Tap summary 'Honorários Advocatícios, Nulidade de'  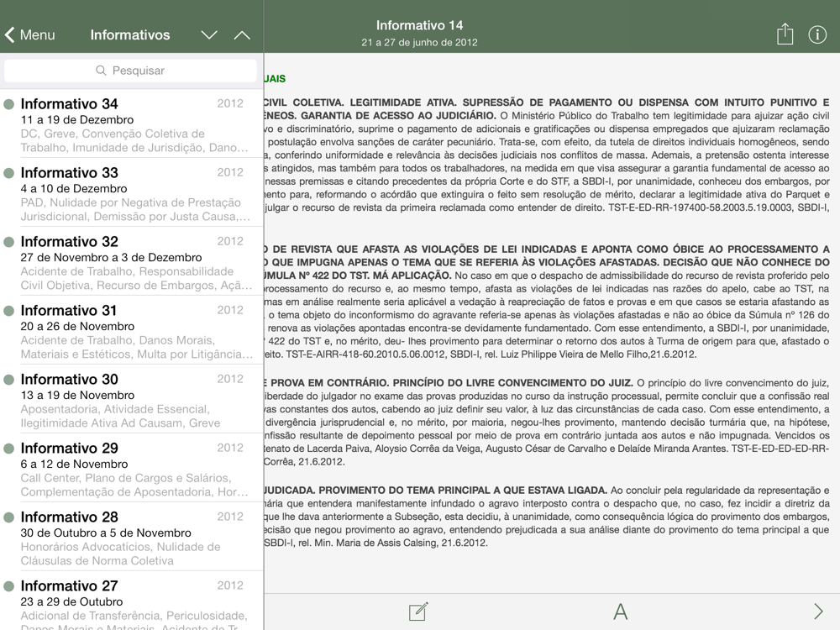point(120,547)
